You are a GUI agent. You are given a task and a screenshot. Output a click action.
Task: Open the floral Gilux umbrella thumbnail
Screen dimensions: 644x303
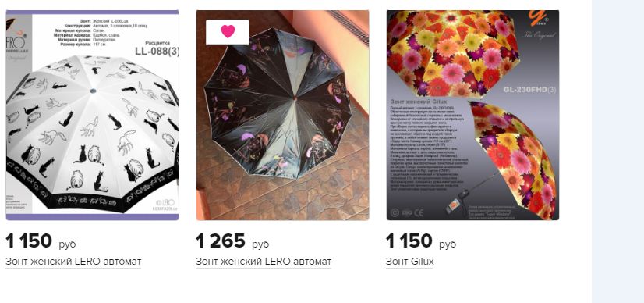click(x=472, y=115)
